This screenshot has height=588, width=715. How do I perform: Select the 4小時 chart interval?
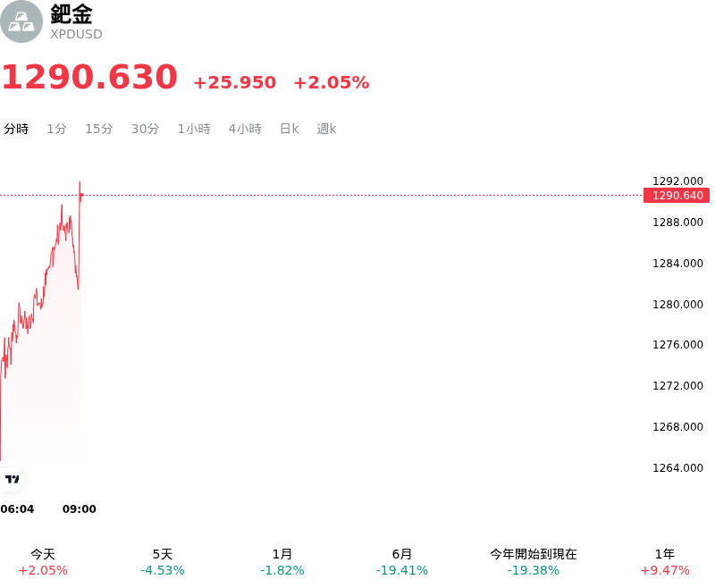[x=245, y=129]
